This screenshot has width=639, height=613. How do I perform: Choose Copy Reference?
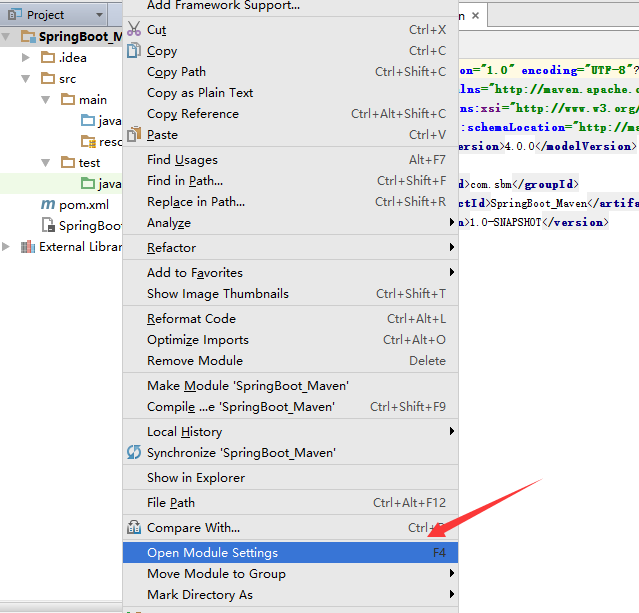click(290, 113)
